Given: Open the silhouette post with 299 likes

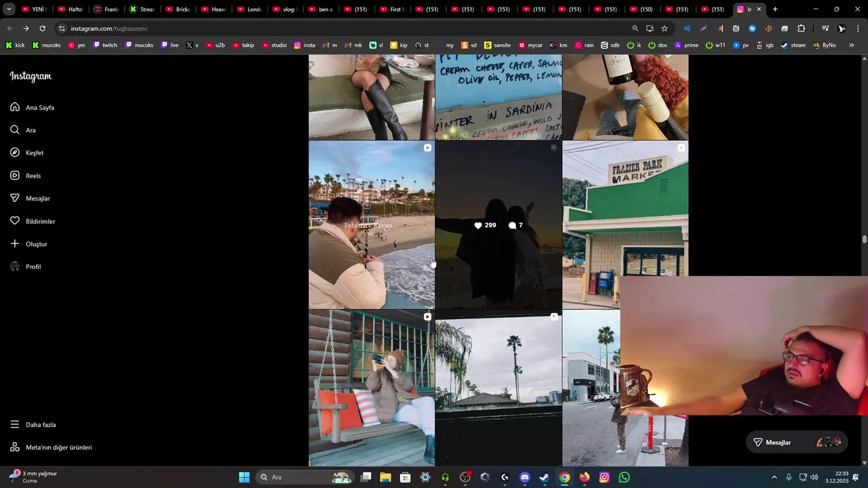Looking at the screenshot, I should pyautogui.click(x=498, y=225).
